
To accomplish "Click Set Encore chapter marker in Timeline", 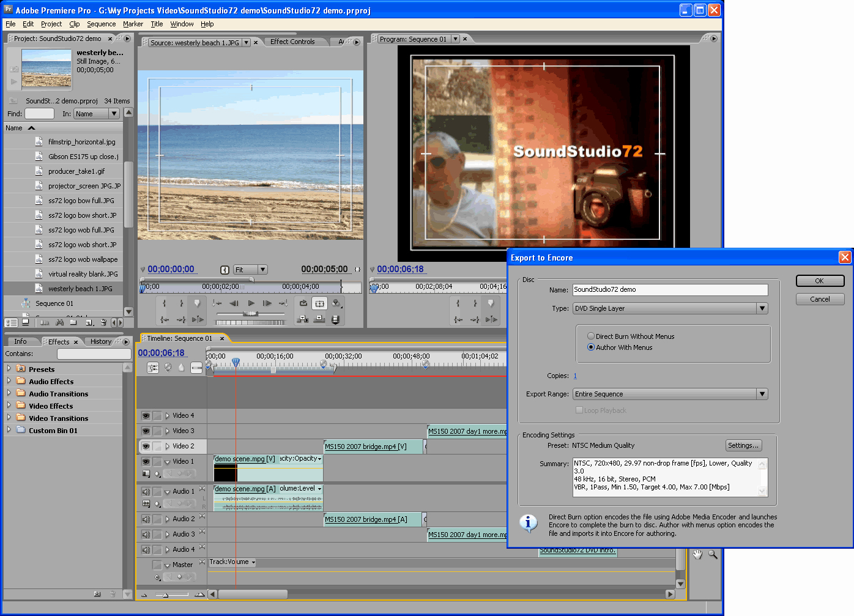I will pyautogui.click(x=168, y=368).
